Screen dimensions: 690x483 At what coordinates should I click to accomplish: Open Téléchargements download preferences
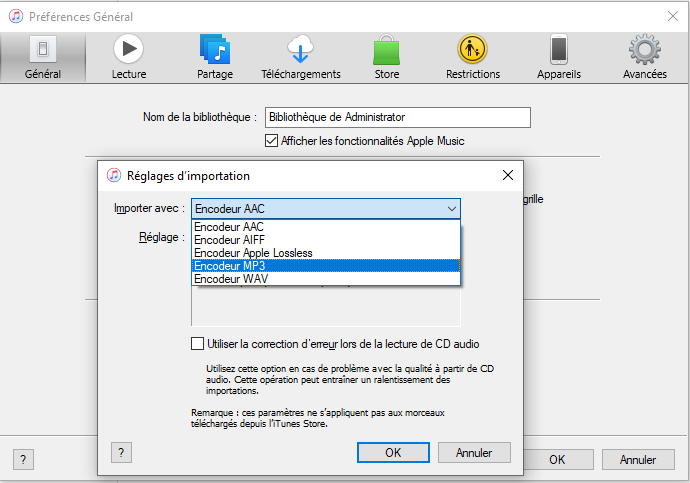300,57
